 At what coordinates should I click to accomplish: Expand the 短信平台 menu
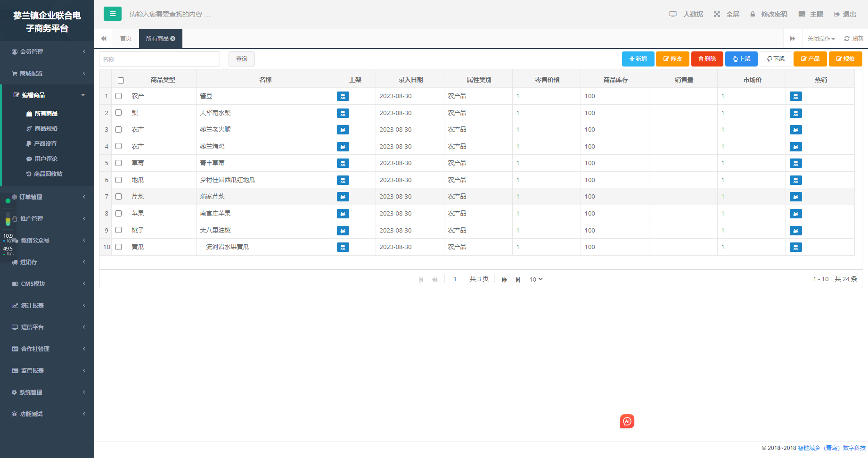tap(47, 327)
